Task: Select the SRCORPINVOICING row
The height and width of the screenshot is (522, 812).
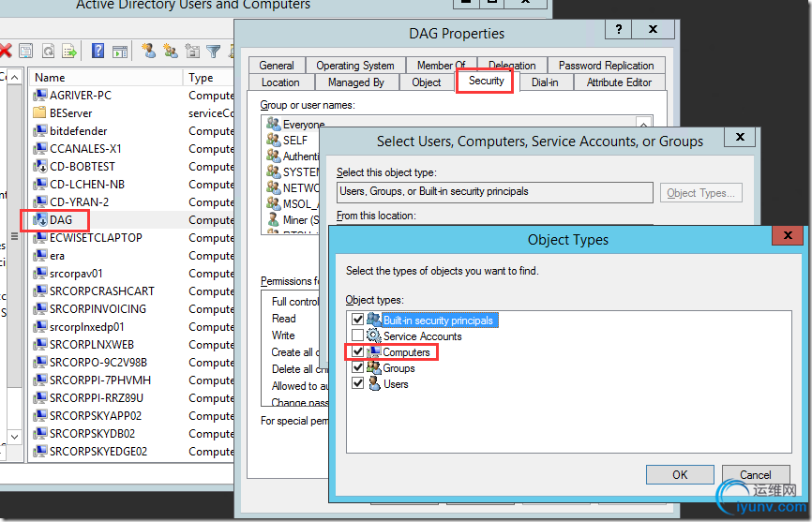Action: [132, 309]
